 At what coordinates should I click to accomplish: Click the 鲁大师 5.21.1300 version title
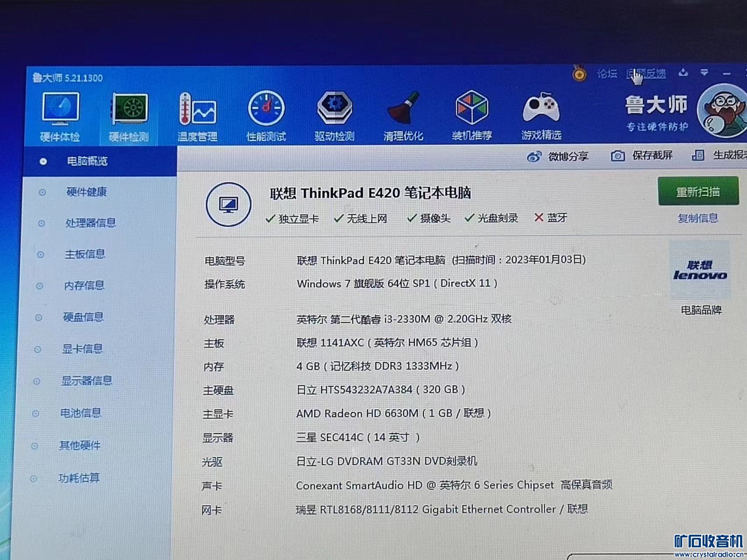[x=67, y=78]
